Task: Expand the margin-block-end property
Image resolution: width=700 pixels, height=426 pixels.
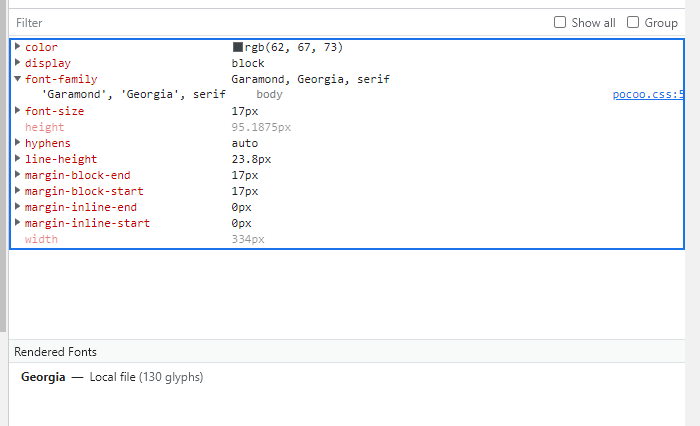Action: click(17, 175)
